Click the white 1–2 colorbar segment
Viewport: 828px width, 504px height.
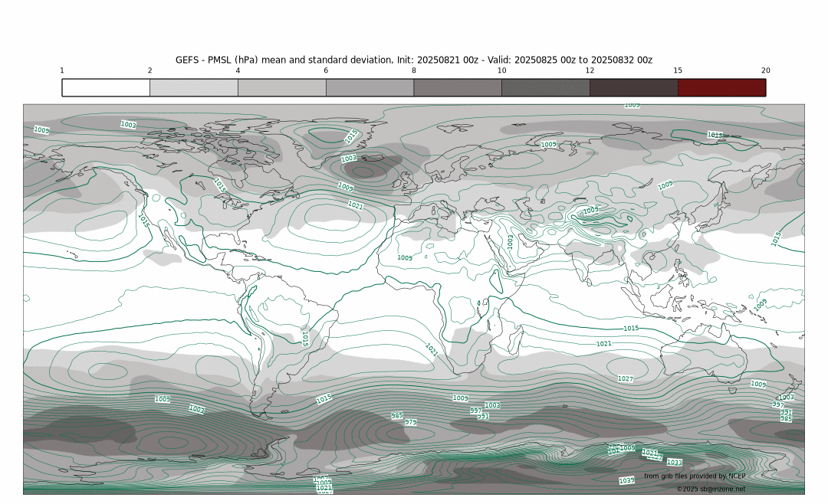pos(106,87)
